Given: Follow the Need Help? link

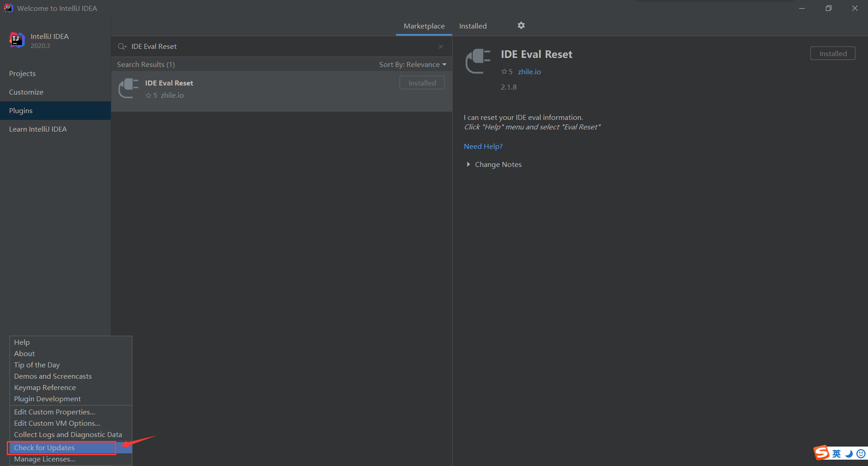Looking at the screenshot, I should pyautogui.click(x=483, y=146).
